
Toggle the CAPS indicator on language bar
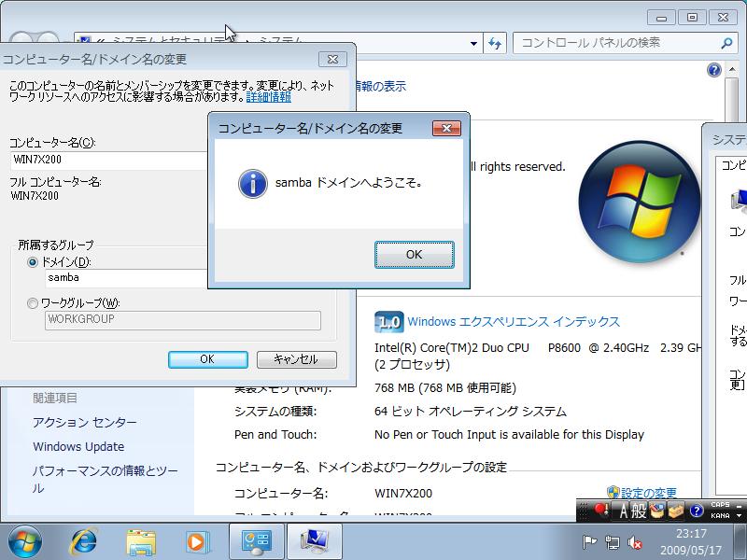720,504
